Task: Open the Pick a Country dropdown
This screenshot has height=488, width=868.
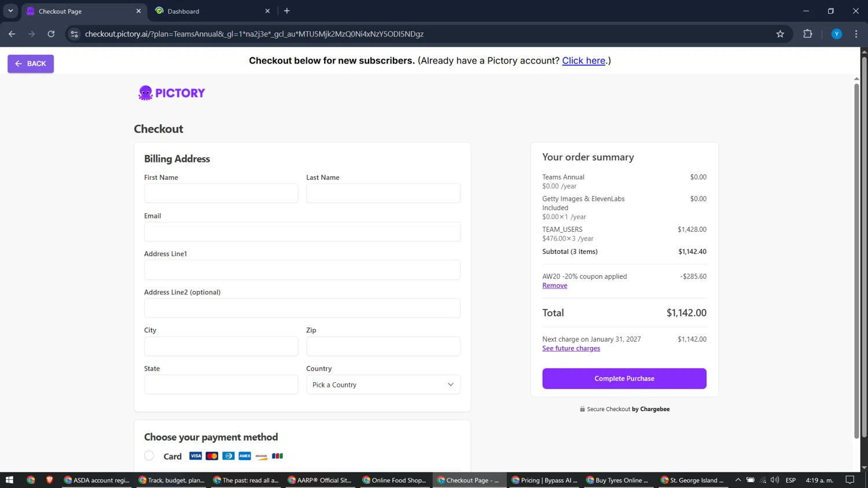Action: [383, 385]
